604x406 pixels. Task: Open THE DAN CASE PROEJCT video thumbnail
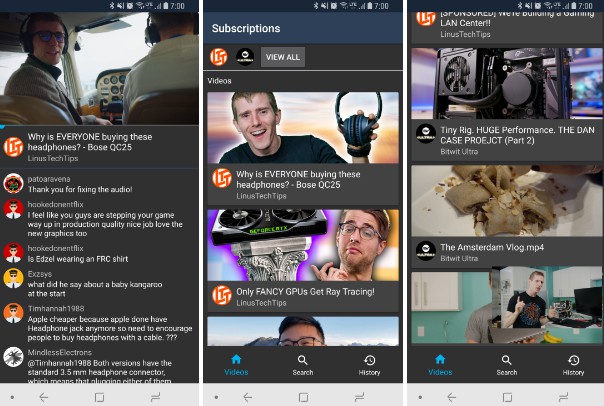click(x=507, y=84)
